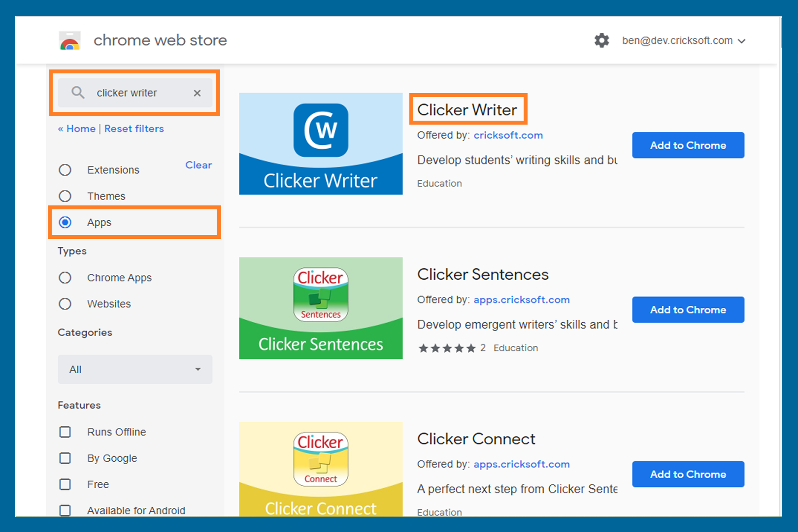
Task: Enable the Runs Offline checkbox
Action: [x=65, y=432]
